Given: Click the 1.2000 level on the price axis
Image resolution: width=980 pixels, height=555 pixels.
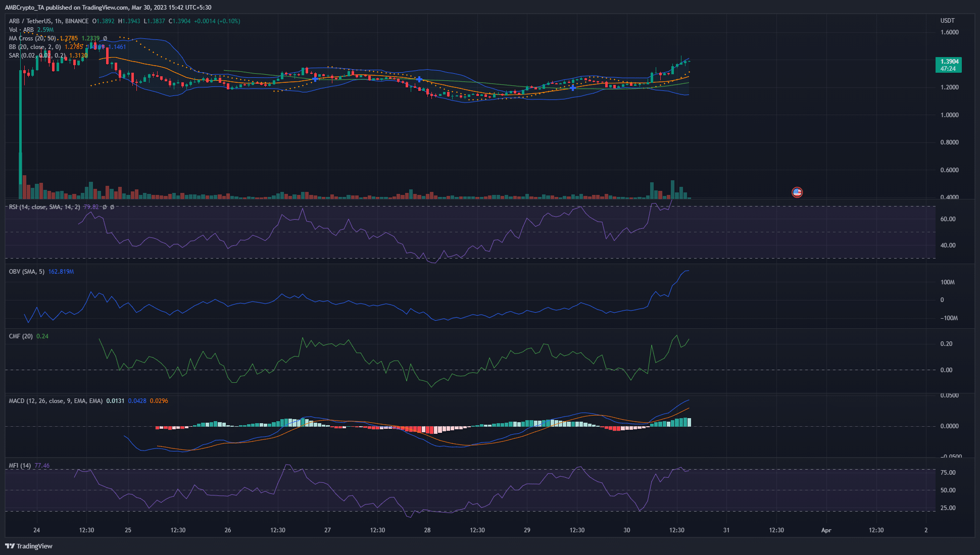Looking at the screenshot, I should click(x=950, y=87).
